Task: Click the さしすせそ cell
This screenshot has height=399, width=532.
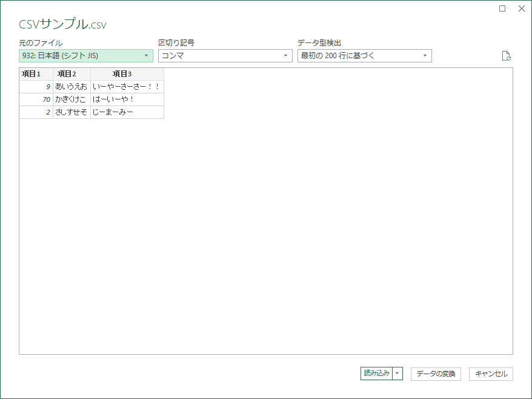Action: pos(71,112)
